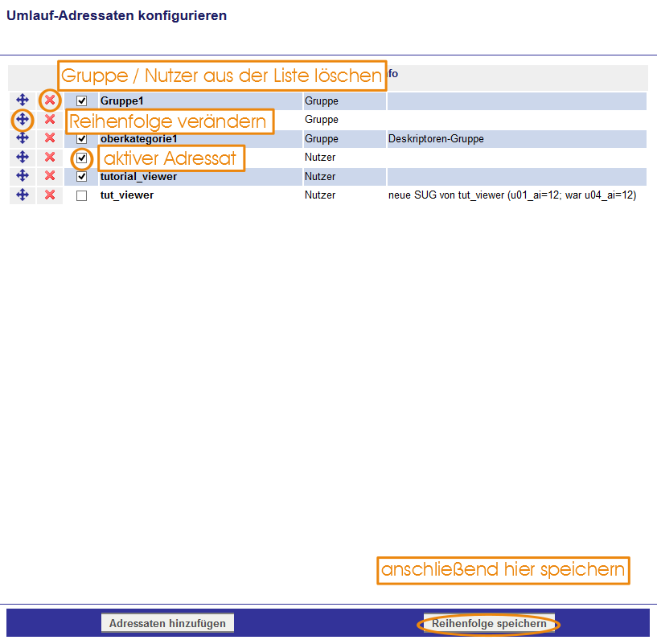The image size is (657, 644).
Task: Click the 'neue SUG von tut_viewer' info text
Action: click(512, 195)
